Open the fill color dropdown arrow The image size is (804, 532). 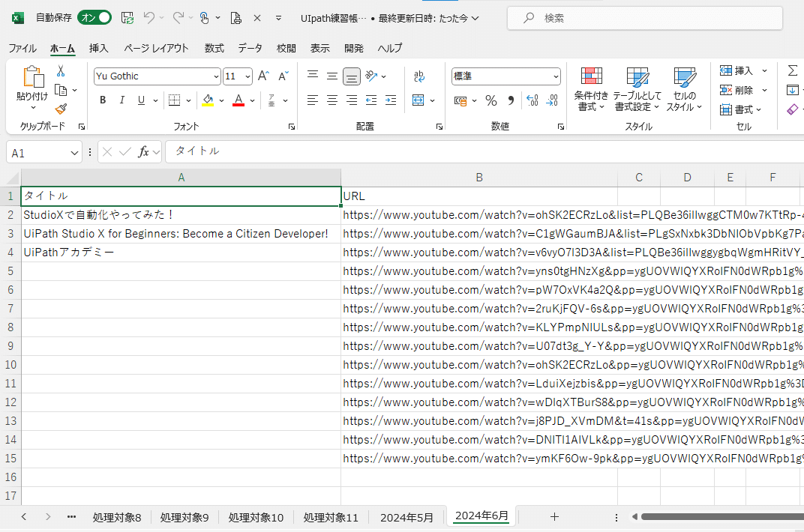point(221,100)
